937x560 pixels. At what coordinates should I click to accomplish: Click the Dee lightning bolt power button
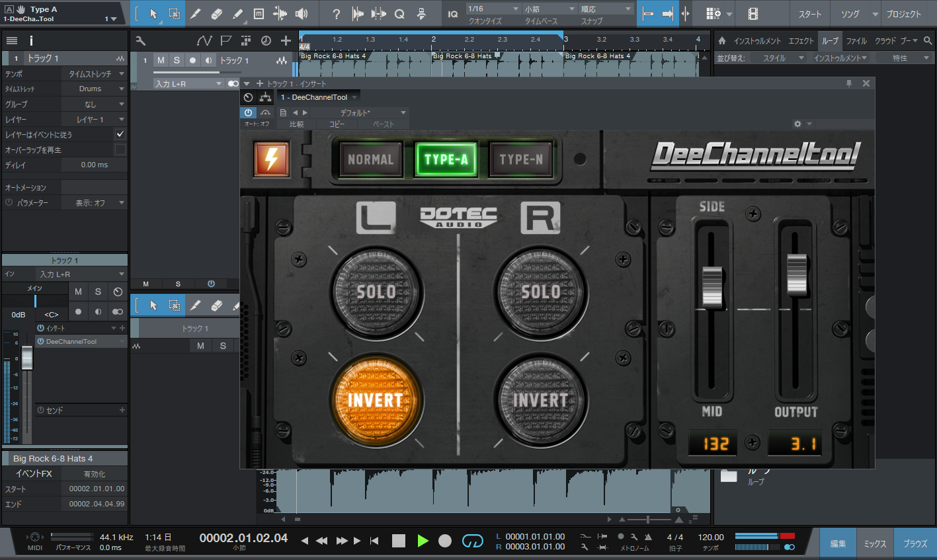point(272,159)
